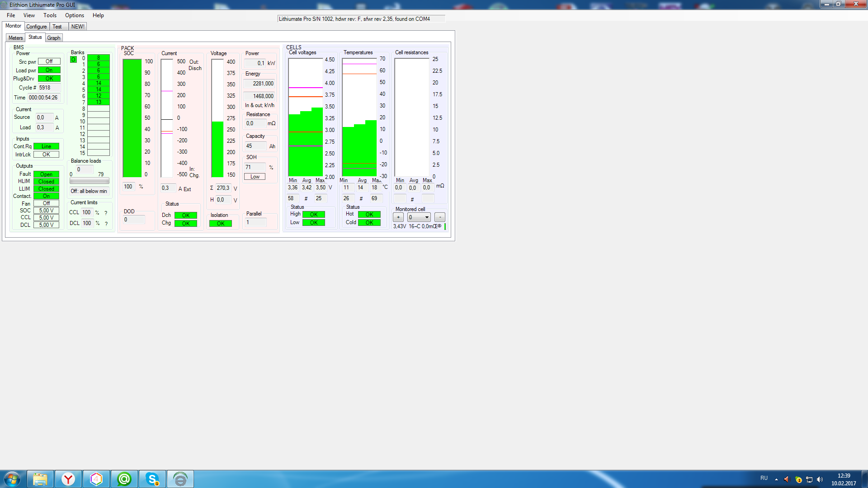This screenshot has width=868, height=488.
Task: Open Windows Explorer from the taskbar
Action: click(x=40, y=479)
